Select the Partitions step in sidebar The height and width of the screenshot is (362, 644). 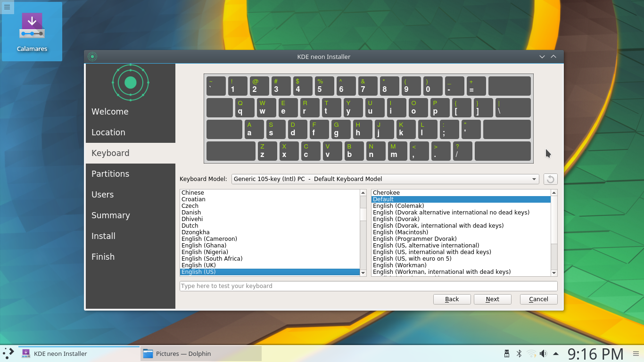(131, 174)
